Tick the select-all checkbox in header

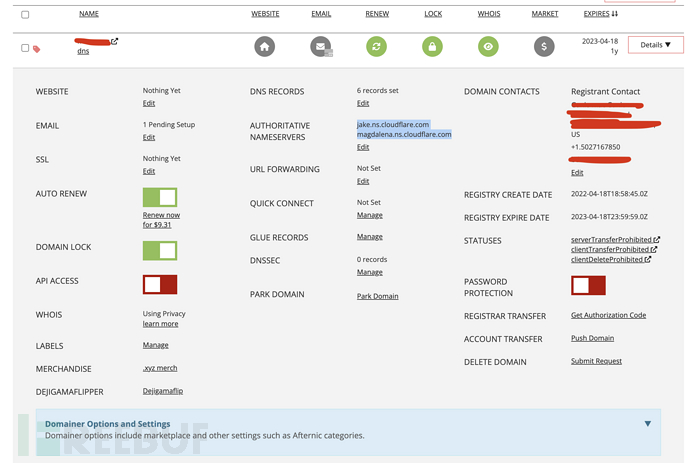click(x=25, y=15)
